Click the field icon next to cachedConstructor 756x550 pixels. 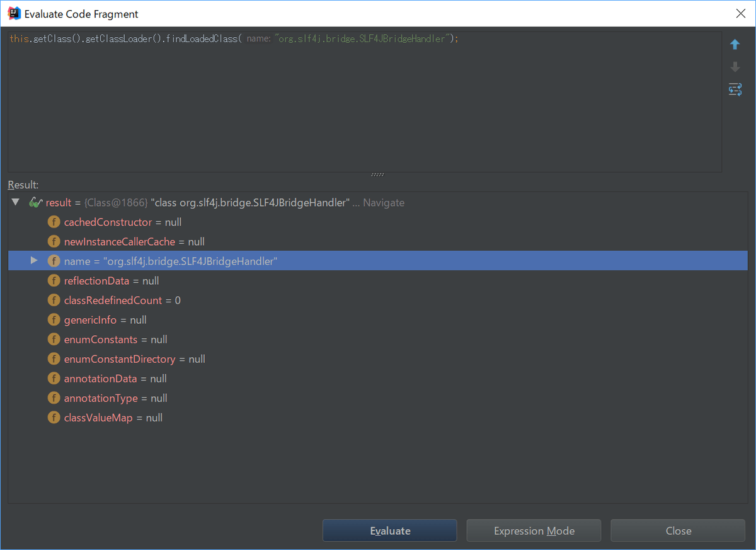pos(54,222)
